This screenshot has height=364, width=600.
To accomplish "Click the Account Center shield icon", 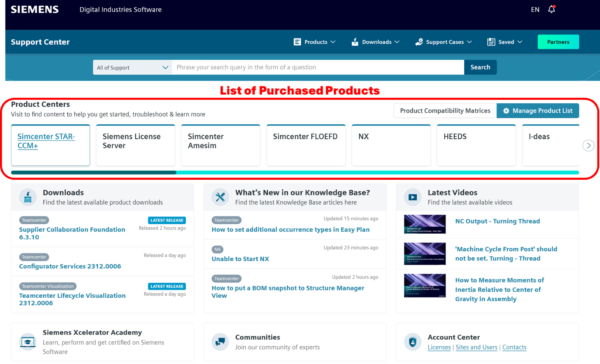I will pos(413,342).
